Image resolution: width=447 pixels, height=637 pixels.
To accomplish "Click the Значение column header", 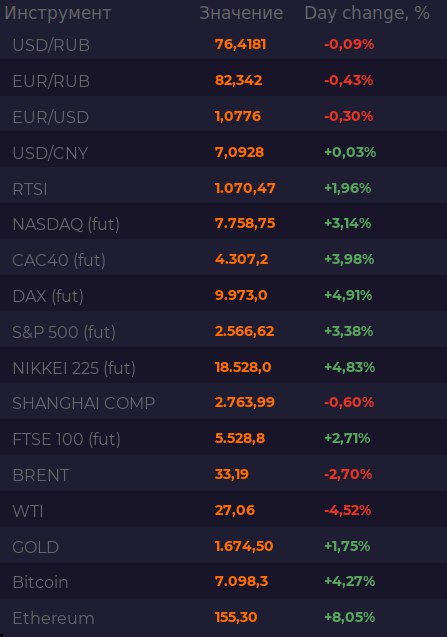I will pos(241,13).
